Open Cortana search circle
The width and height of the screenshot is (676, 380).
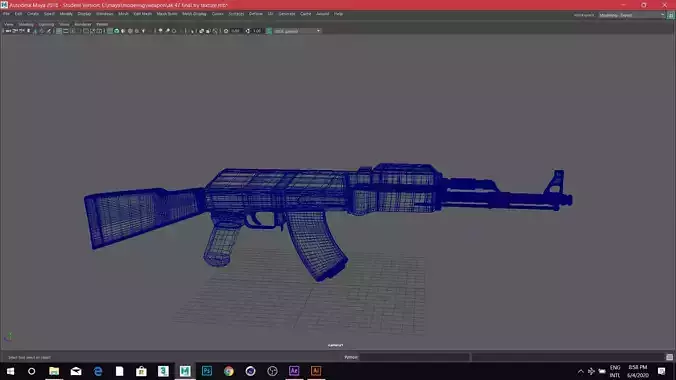31,371
